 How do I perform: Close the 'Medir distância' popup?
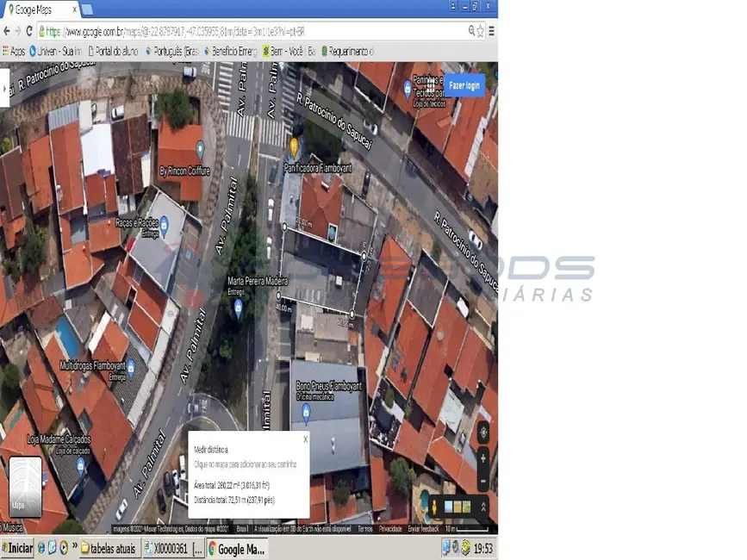[x=304, y=439]
